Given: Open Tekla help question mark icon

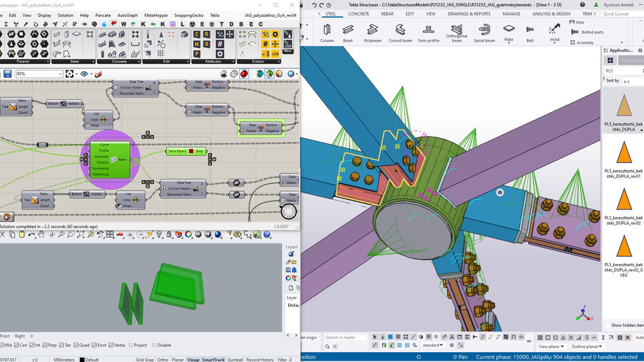Looking at the screenshot, I should coord(582,5).
